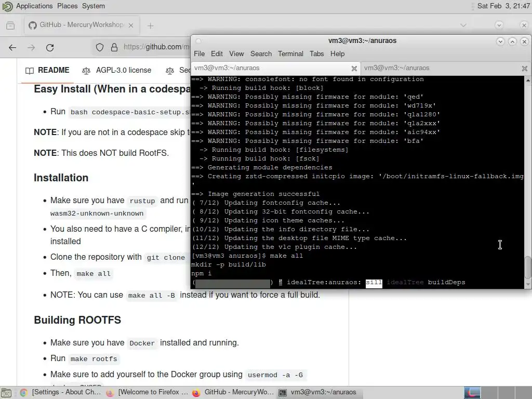The image size is (532, 399).
Task: Click the terminal scrollbar thumb
Action: (528, 268)
